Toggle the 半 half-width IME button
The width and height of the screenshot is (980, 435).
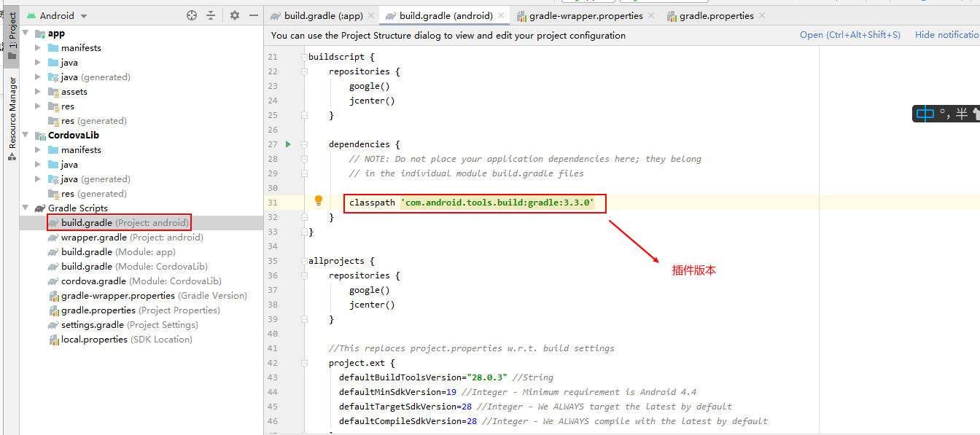click(962, 114)
